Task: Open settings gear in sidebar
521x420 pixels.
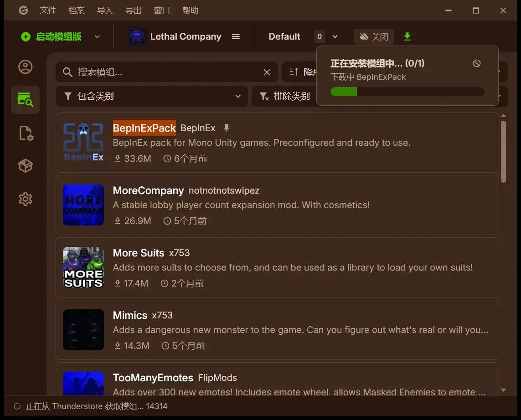Action: pyautogui.click(x=25, y=199)
